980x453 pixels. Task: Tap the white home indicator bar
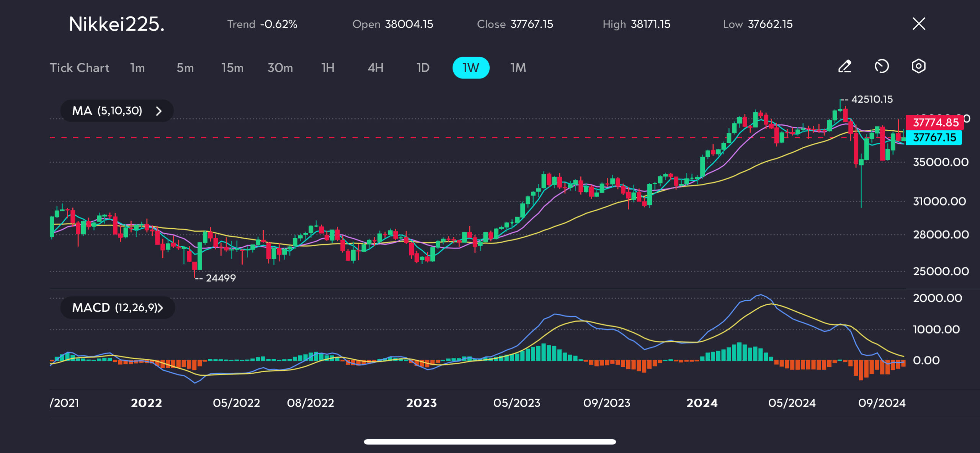pos(490,442)
